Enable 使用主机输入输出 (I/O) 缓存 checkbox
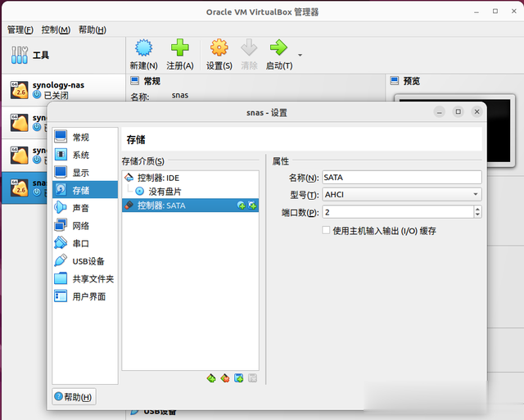 (326, 230)
